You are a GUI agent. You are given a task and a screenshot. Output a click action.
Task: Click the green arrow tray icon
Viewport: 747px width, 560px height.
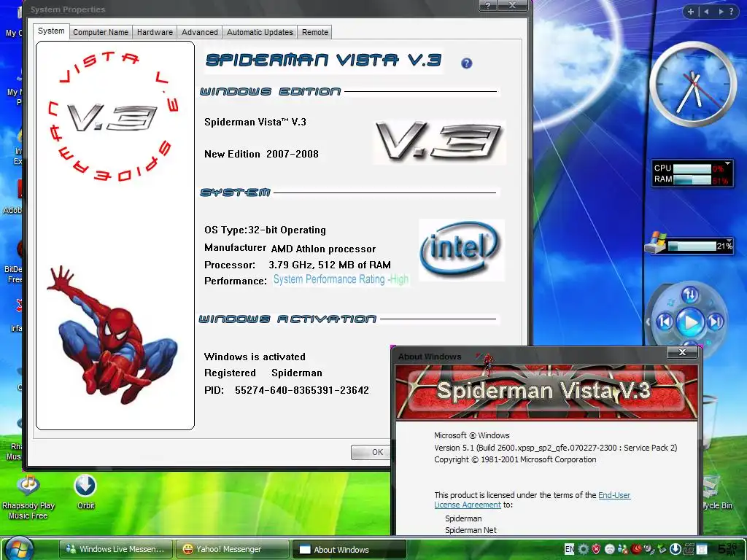pos(662,549)
